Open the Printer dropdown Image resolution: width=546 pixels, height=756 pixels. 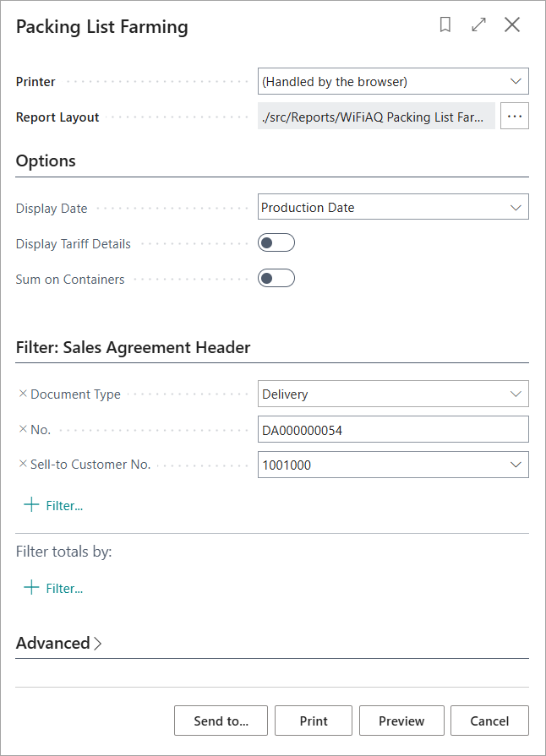(x=393, y=81)
